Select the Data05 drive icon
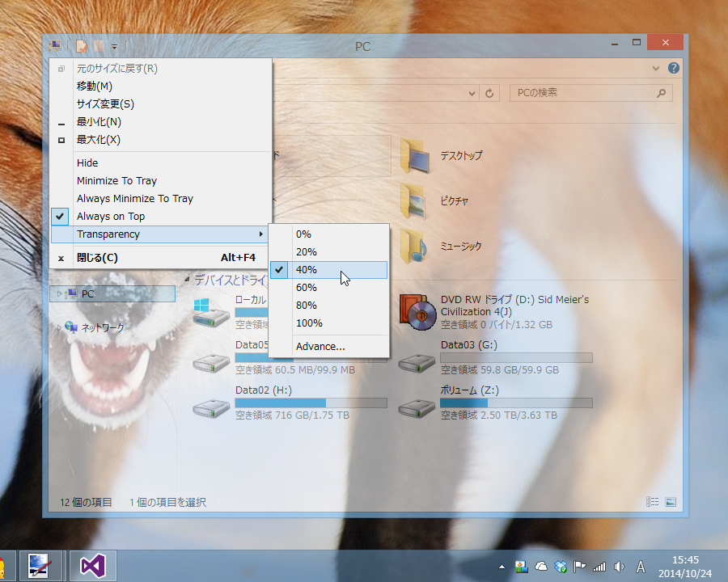The image size is (728, 582). click(211, 362)
